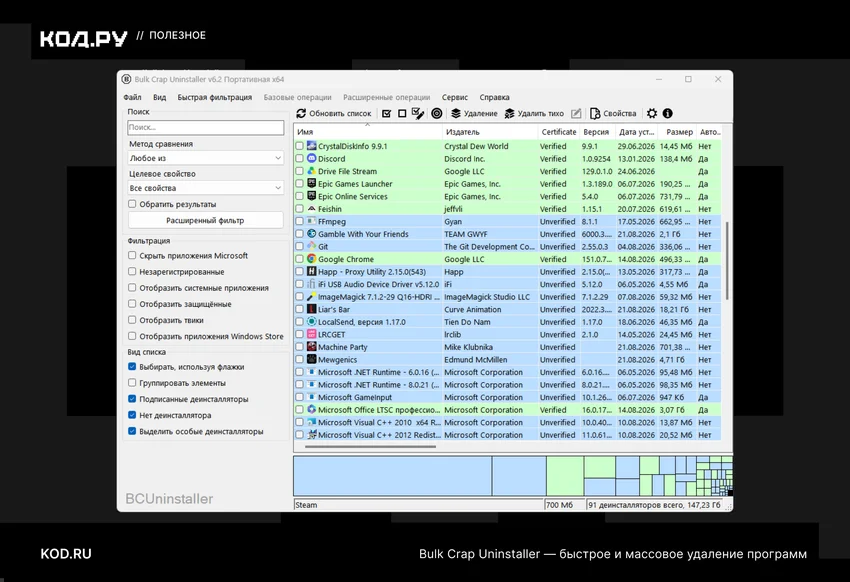This screenshot has width=850, height=582.
Task: Tick the checkbox for Feishin row
Action: 299,209
